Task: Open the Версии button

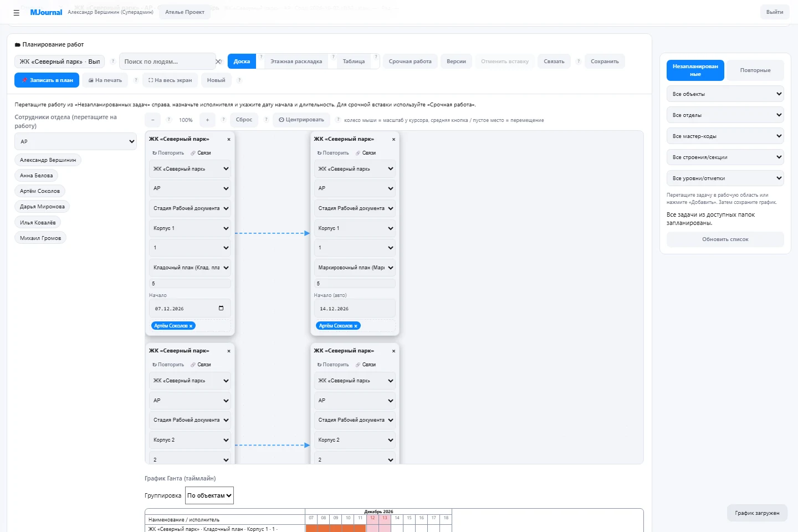Action: coord(457,62)
